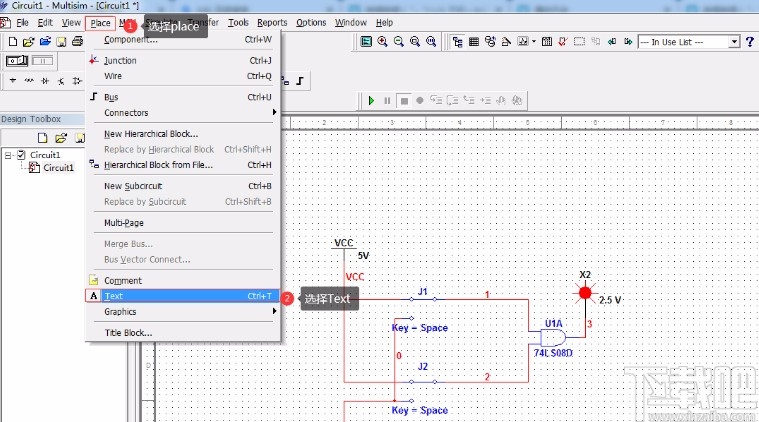Click the Place Bus toolbar icon
Viewport: 759px width, 422px height.
[300, 81]
